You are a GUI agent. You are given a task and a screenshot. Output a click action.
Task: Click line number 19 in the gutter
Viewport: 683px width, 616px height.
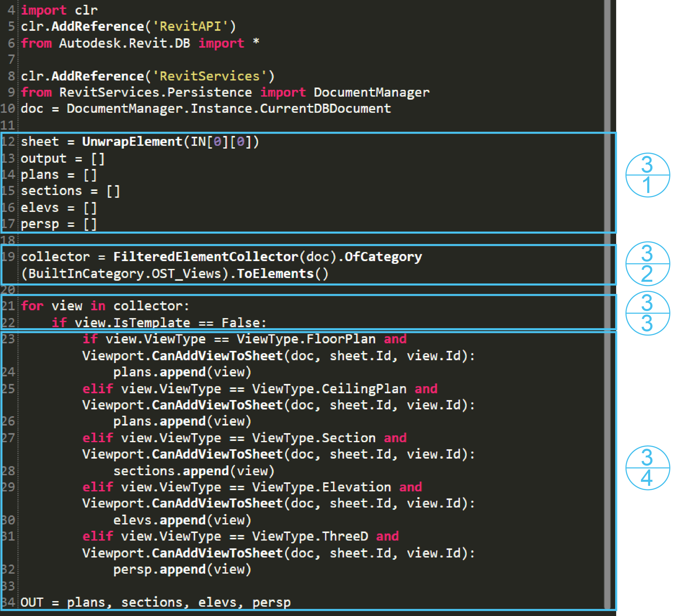(8, 257)
